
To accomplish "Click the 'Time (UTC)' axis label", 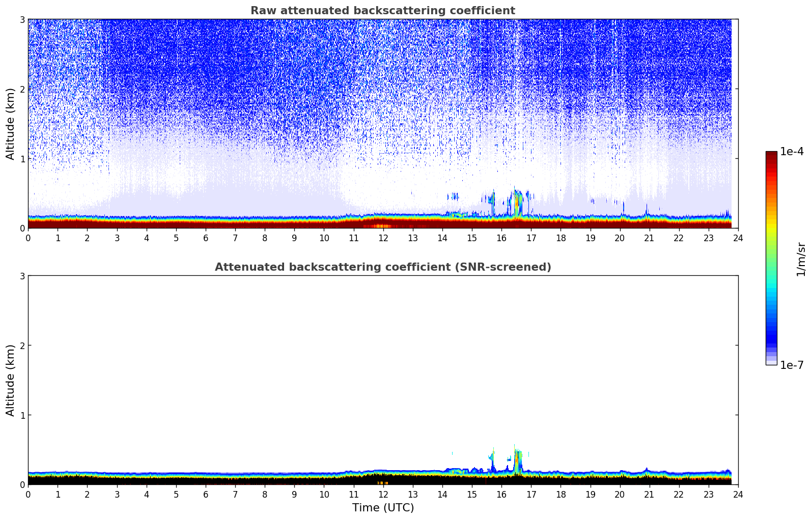I will 383,508.
